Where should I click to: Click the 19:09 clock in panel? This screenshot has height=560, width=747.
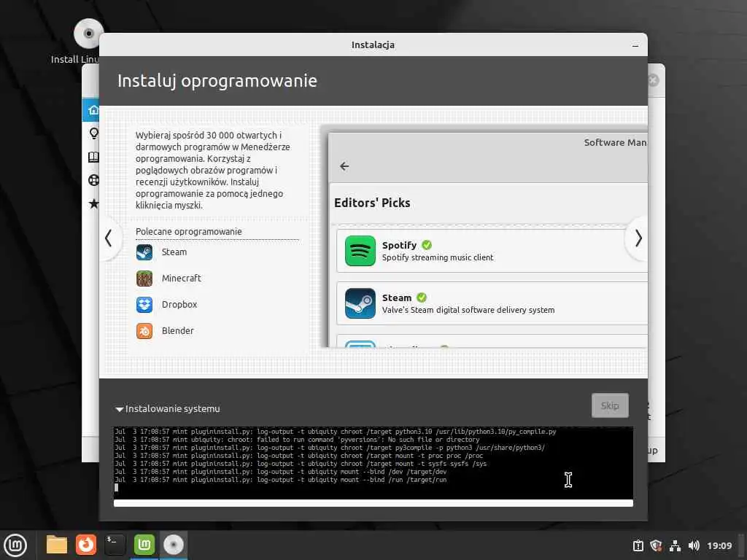(x=719, y=545)
